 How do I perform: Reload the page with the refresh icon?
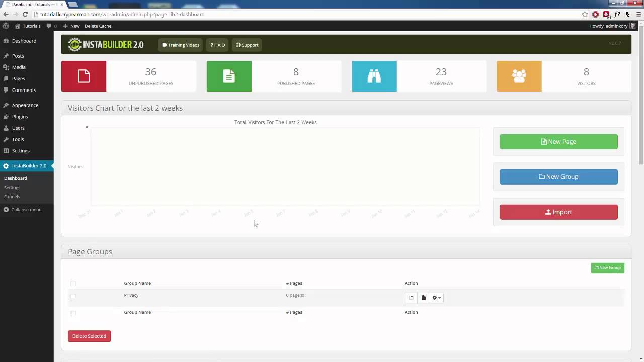coord(25,14)
